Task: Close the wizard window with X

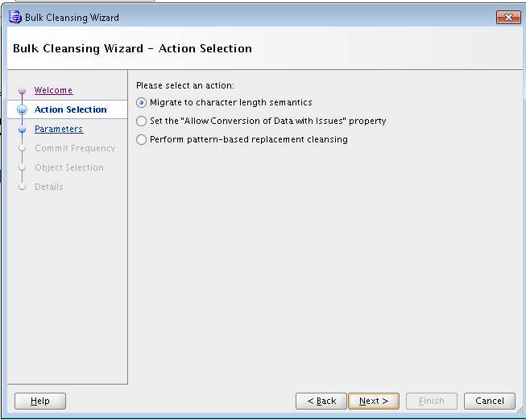Action: 507,17
